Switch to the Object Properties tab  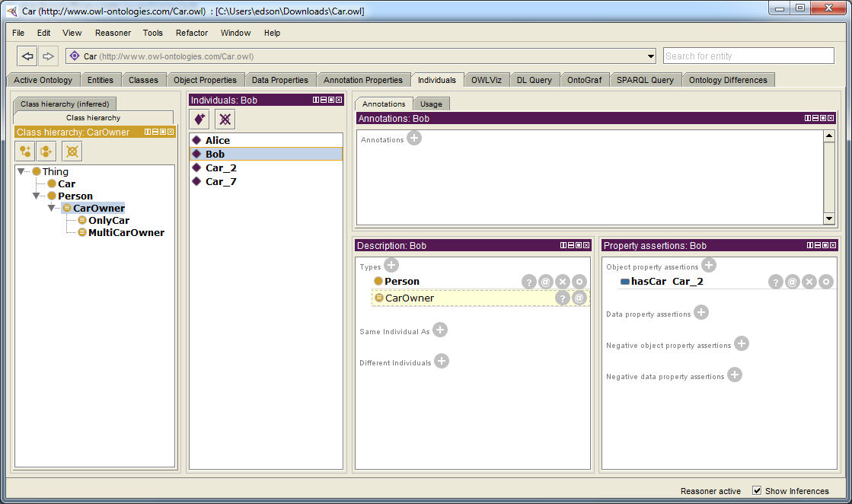coord(206,80)
